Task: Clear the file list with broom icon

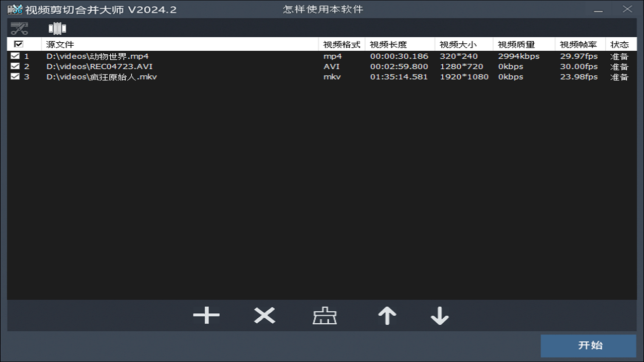Action: pos(325,316)
